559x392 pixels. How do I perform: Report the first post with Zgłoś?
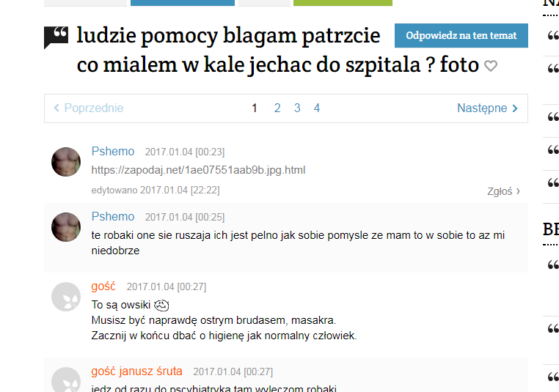click(x=503, y=191)
